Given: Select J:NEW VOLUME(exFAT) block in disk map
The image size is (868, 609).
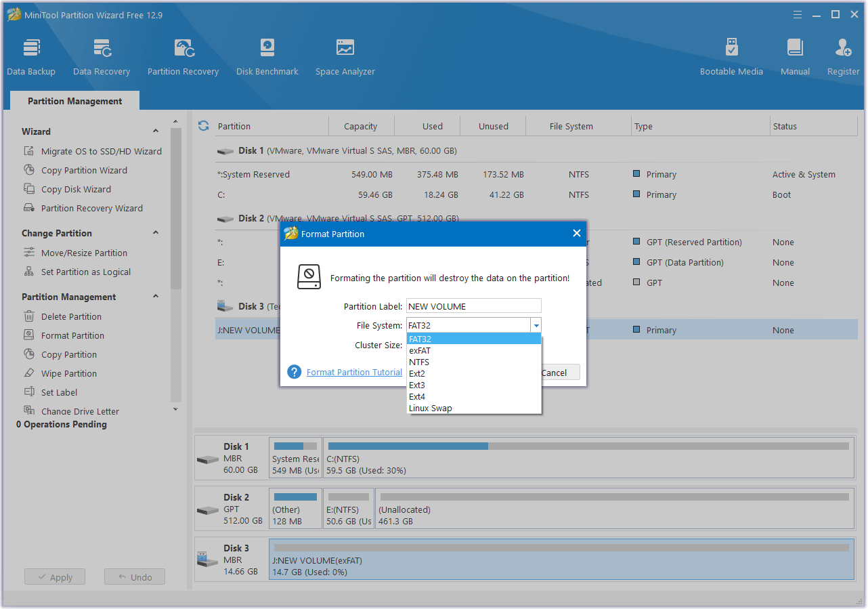Looking at the screenshot, I should tap(561, 560).
